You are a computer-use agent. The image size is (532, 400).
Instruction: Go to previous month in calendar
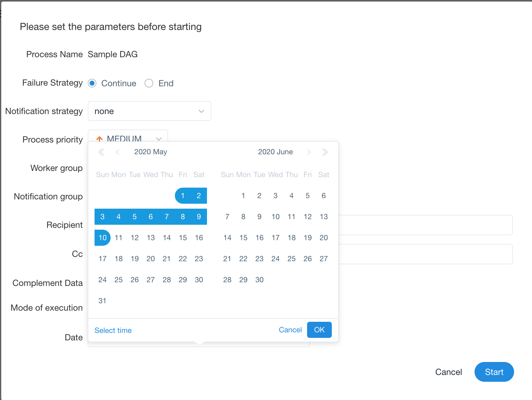tap(117, 152)
